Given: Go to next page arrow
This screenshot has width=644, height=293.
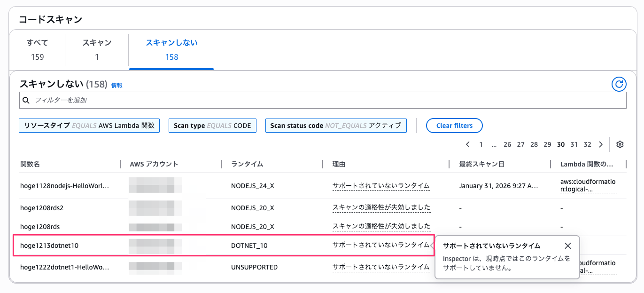Looking at the screenshot, I should 601,144.
